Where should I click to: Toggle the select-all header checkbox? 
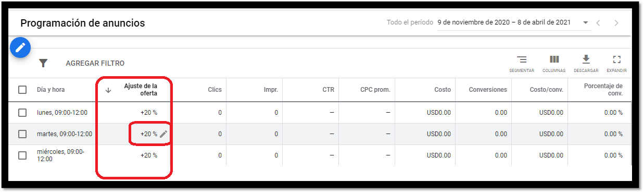pyautogui.click(x=22, y=90)
